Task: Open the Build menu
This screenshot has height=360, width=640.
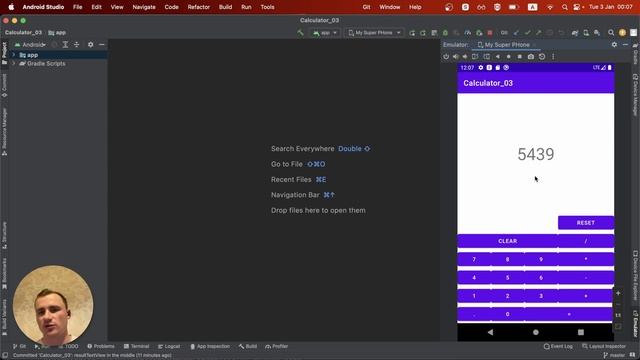Action: [x=225, y=7]
